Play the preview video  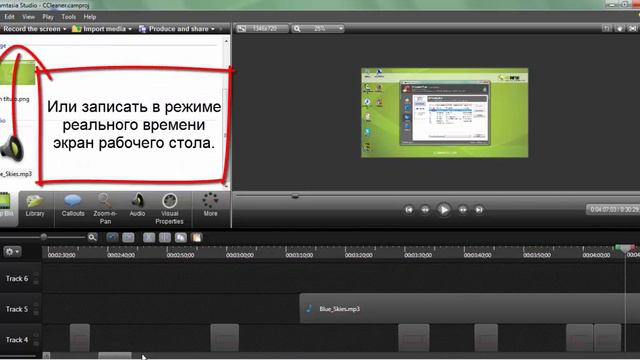click(x=444, y=210)
